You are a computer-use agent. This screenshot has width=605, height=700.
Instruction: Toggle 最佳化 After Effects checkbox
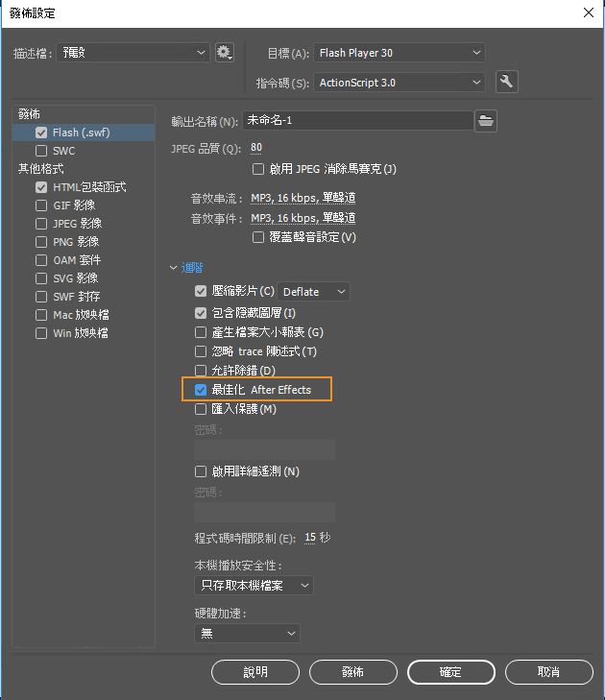pos(201,390)
